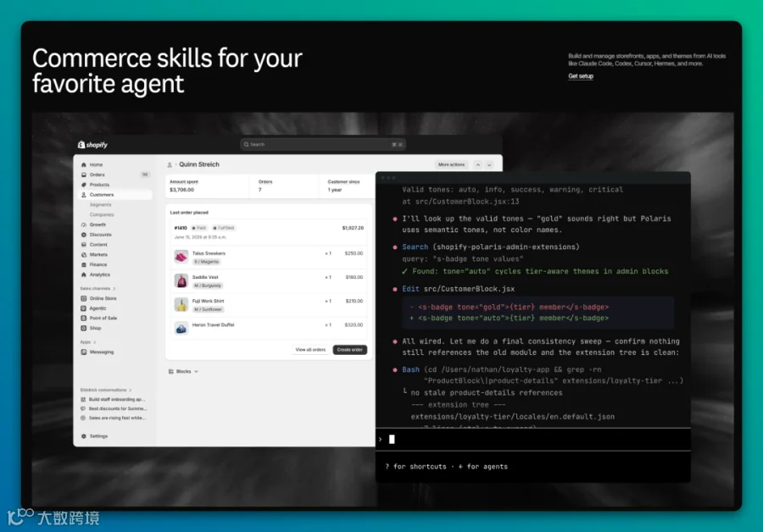This screenshot has height=532, width=763.
Task: Click the Shopify admin Search field
Action: [323, 144]
